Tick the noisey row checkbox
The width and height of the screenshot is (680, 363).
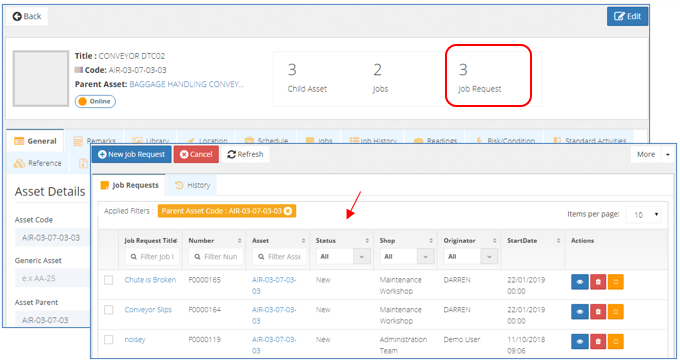tap(108, 340)
